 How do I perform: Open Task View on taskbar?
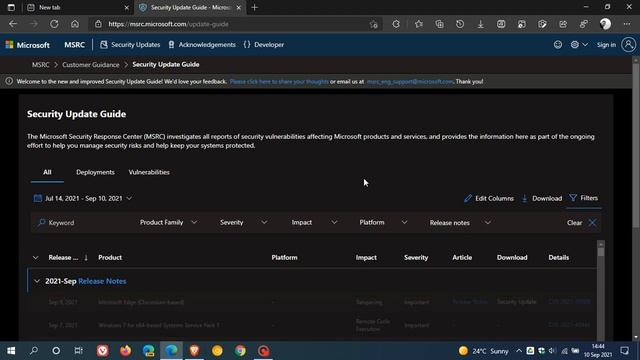click(x=78, y=351)
